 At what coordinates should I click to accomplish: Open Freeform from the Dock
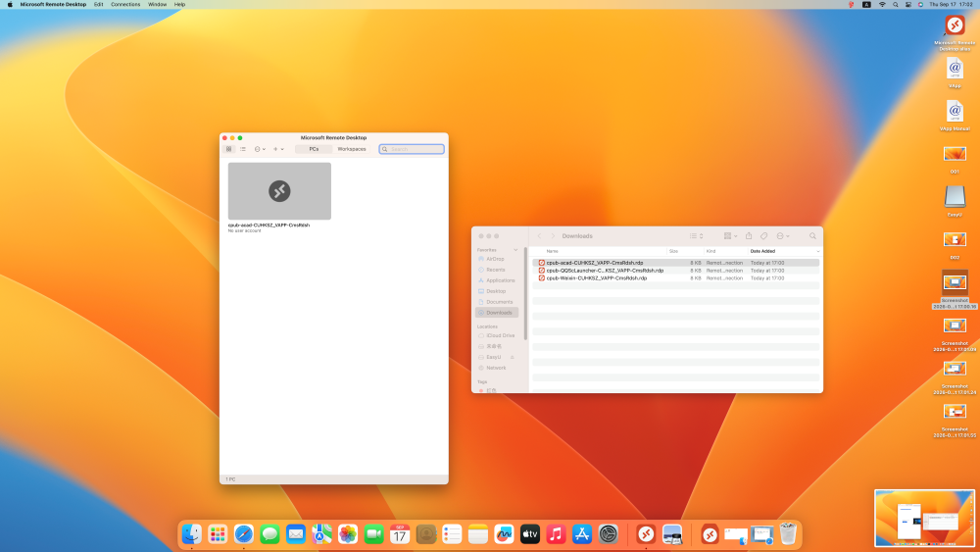(504, 534)
